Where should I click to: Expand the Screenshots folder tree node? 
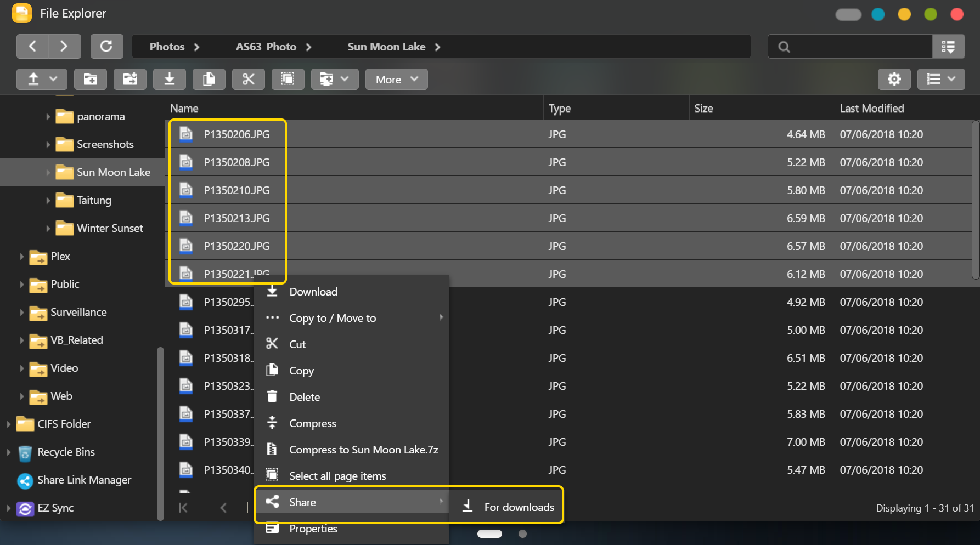[x=48, y=144]
